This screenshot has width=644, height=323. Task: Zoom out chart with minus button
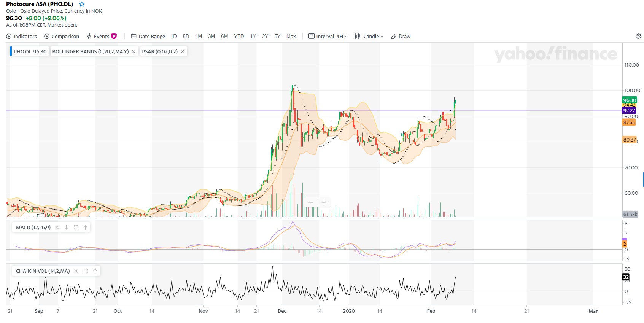point(311,202)
